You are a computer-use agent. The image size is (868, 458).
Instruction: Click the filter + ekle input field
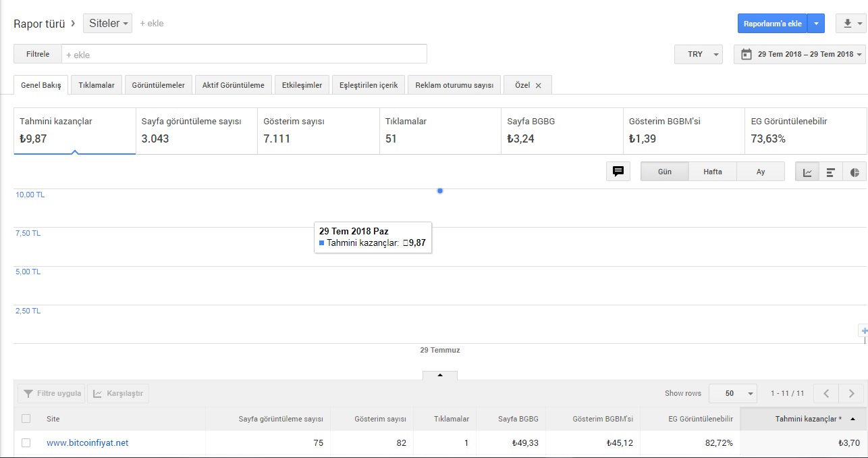pyautogui.click(x=244, y=54)
